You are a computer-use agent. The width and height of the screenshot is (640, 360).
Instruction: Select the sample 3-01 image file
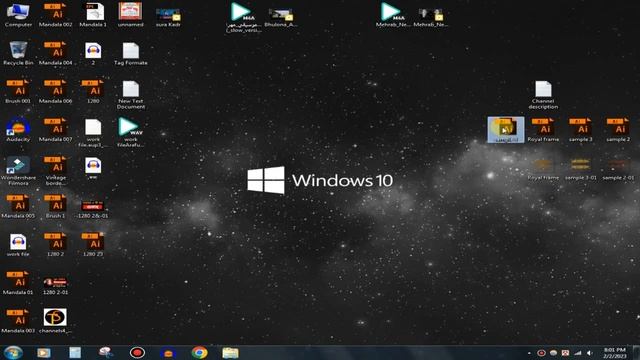pyautogui.click(x=580, y=169)
